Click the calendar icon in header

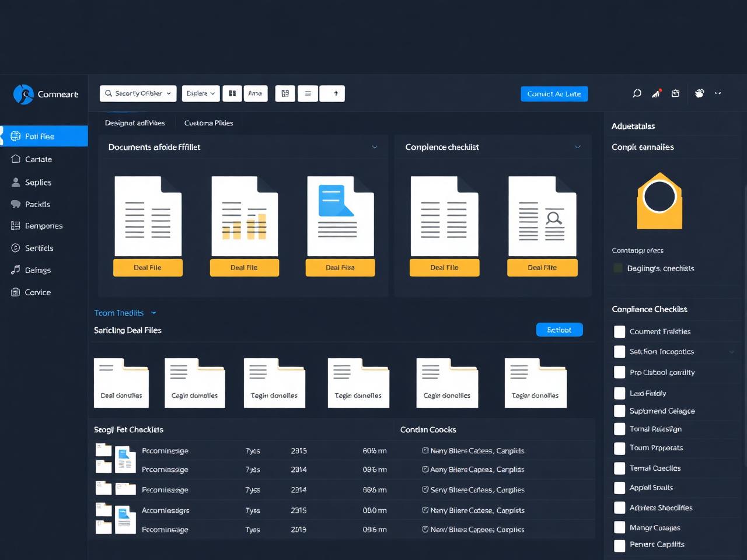click(x=675, y=93)
